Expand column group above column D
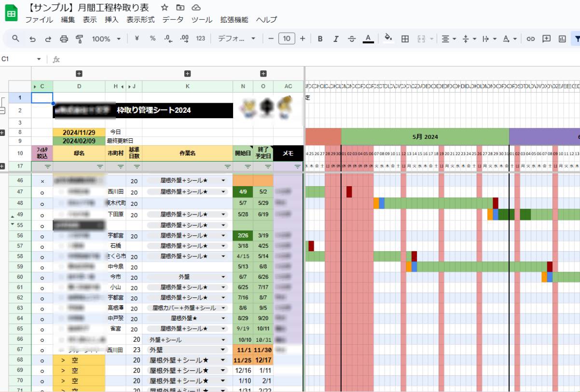The width and height of the screenshot is (580, 392). 79,74
